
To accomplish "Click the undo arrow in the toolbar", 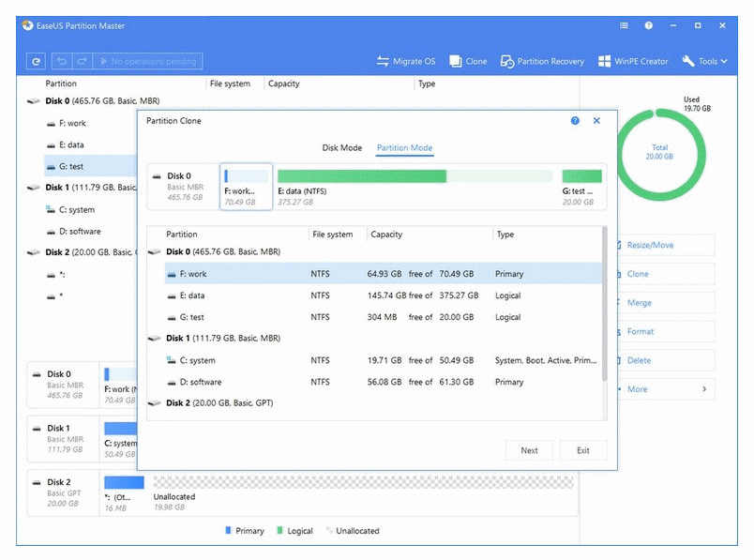I will coord(62,62).
